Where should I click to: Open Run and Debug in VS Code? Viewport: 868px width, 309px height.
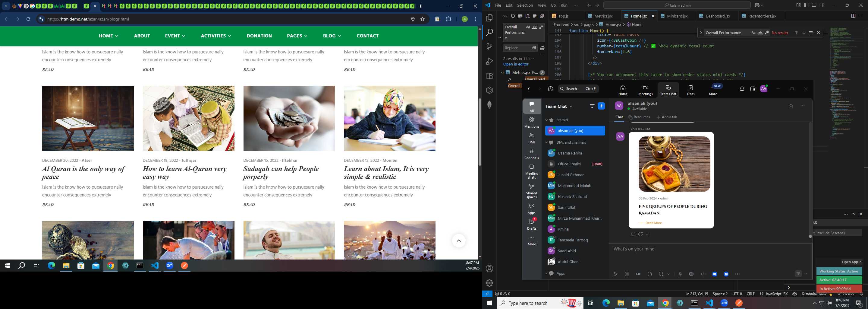pos(489,61)
